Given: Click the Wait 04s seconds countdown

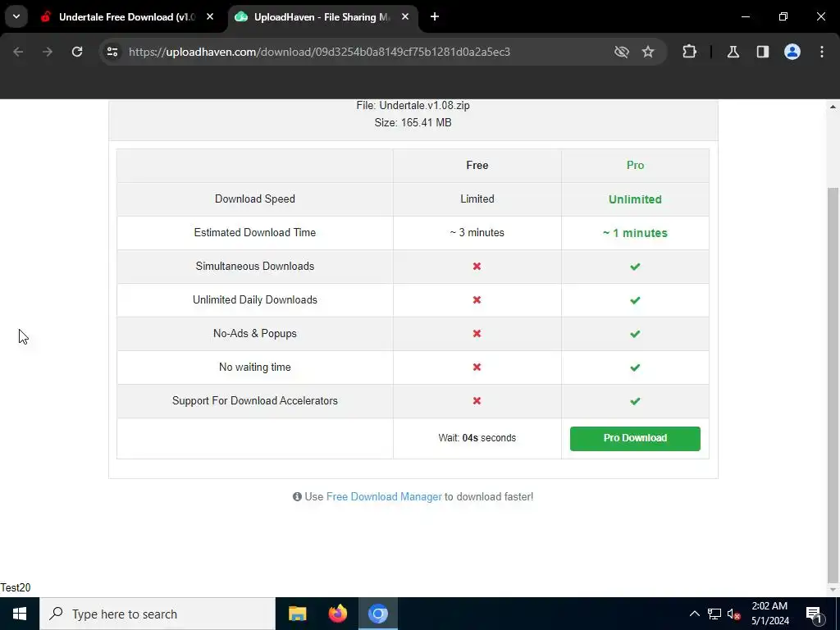Looking at the screenshot, I should 477,438.
